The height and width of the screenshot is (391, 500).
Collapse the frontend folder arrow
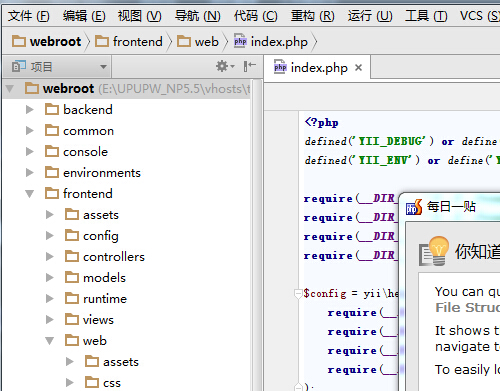(30, 194)
